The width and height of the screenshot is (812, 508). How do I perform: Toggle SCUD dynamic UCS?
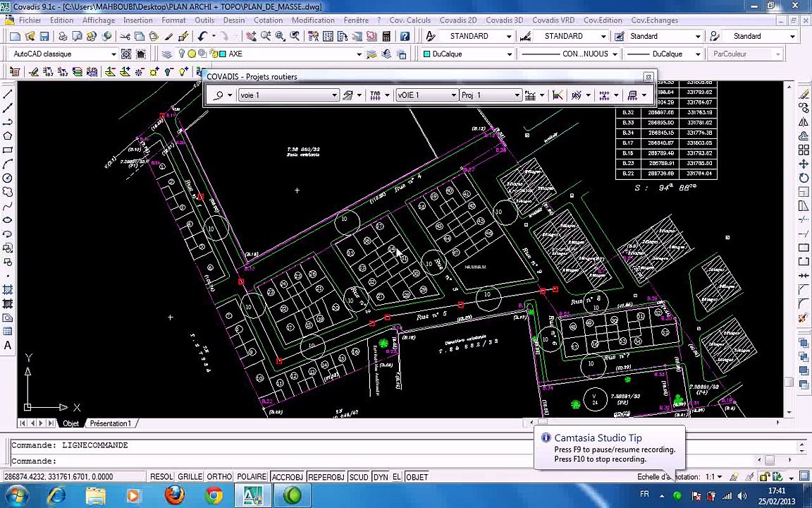358,477
